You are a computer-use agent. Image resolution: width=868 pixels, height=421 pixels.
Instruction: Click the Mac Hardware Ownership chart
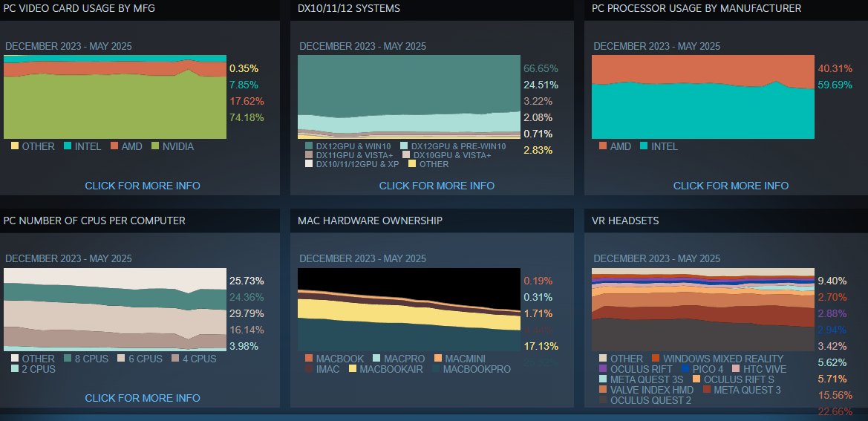409,309
